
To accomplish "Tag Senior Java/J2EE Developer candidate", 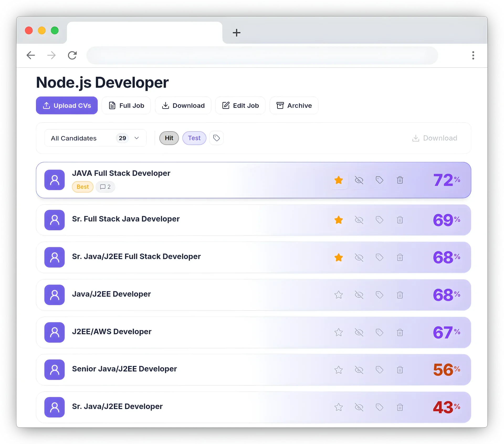I will point(380,370).
